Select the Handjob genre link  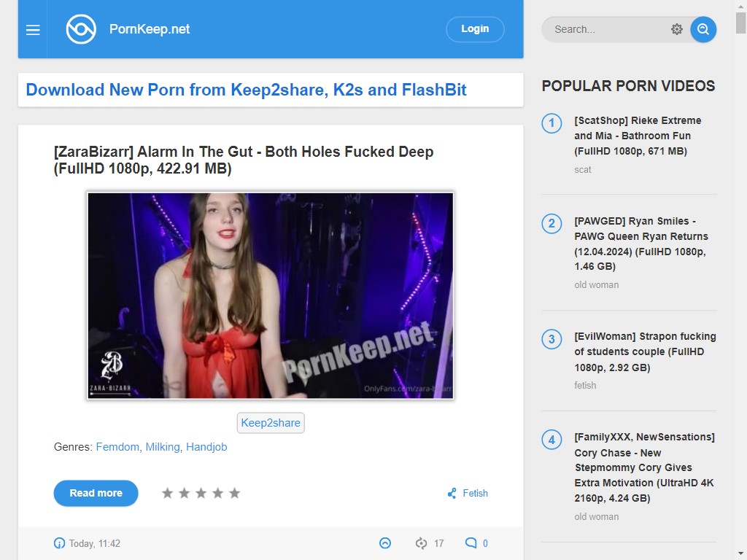coord(206,447)
